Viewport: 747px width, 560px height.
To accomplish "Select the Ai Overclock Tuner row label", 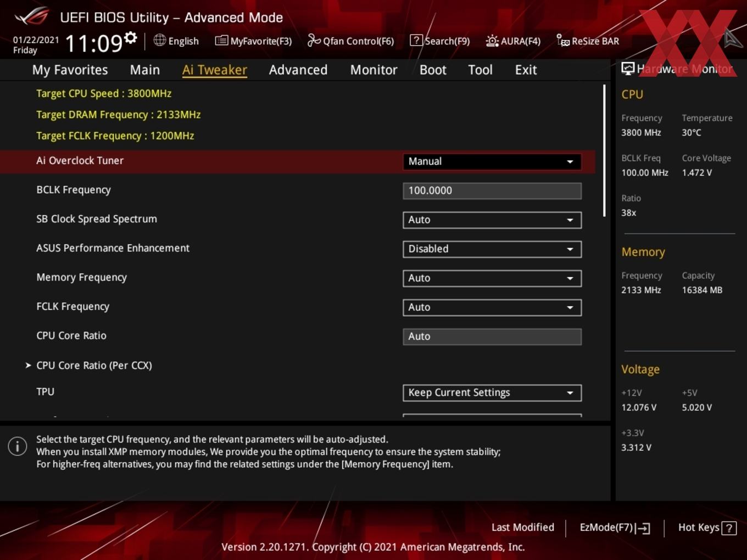I will coord(80,160).
